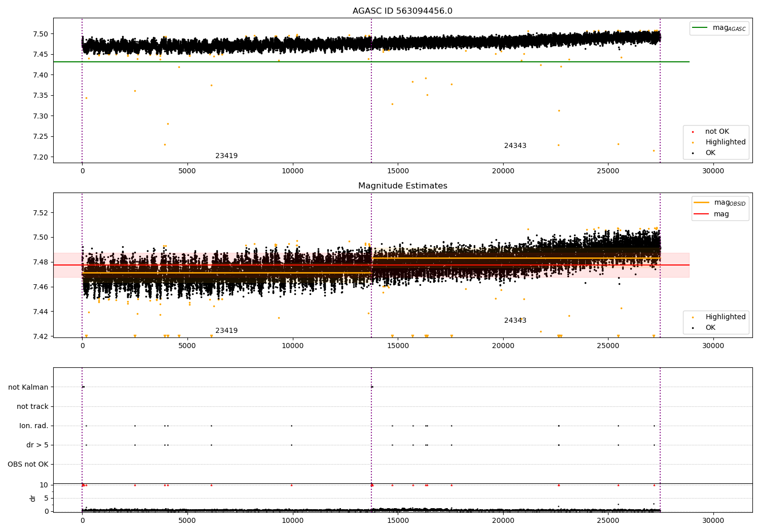Click y-tick 7.30 on top plot
The height and width of the screenshot is (532, 760).
pos(41,116)
